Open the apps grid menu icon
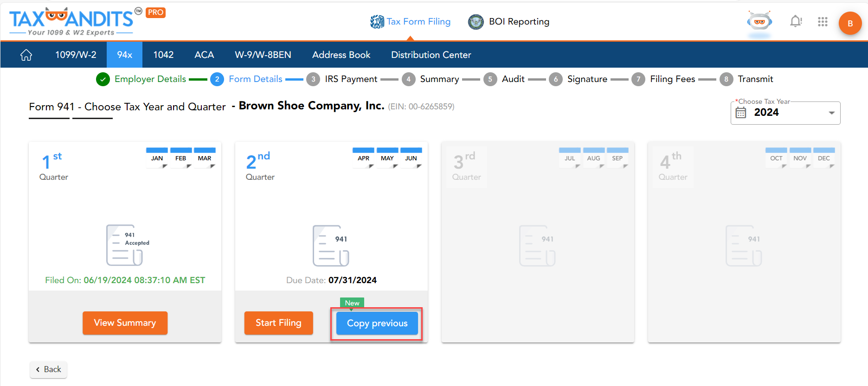The height and width of the screenshot is (386, 868). coord(823,22)
